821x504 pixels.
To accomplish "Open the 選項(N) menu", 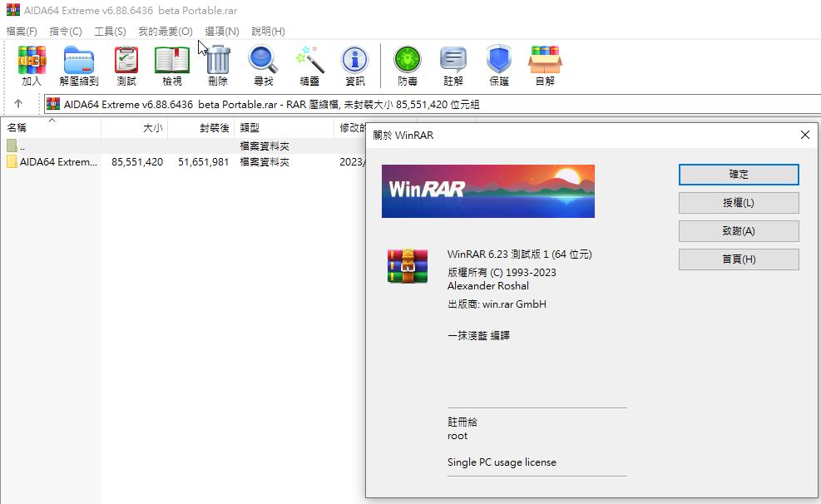I will point(222,32).
